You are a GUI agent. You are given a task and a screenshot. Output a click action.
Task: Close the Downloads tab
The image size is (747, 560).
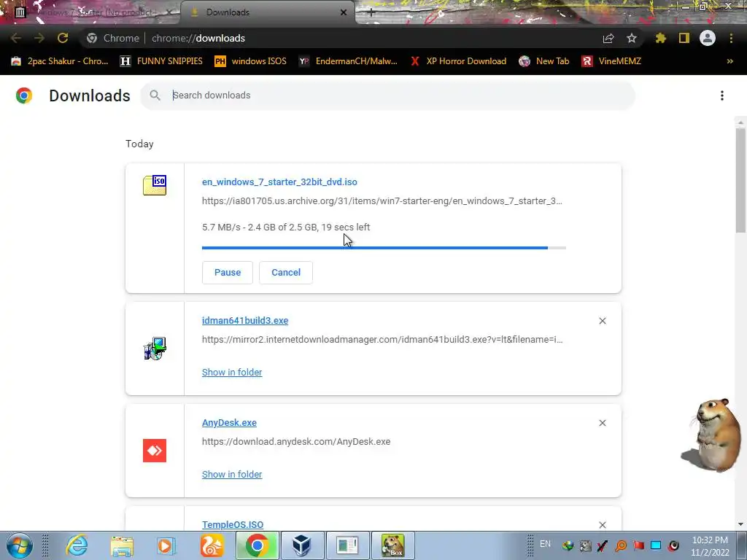pyautogui.click(x=344, y=12)
